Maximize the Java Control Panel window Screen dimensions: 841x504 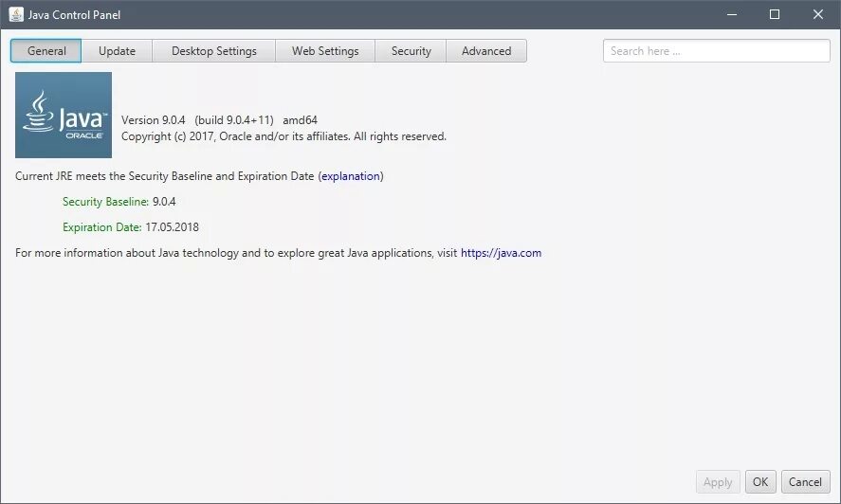[x=775, y=14]
